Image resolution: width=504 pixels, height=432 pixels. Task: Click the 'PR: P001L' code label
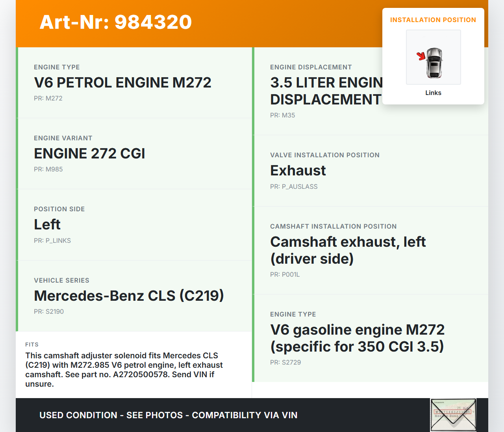pos(285,275)
